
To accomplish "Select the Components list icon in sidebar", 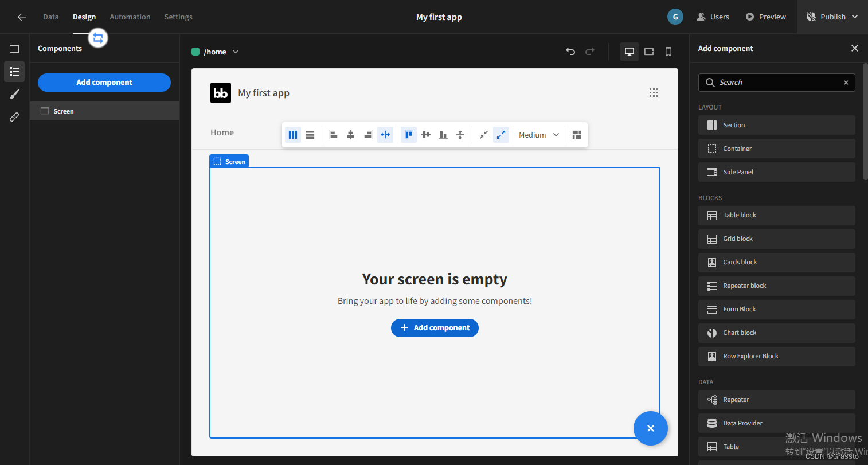I will coord(14,72).
